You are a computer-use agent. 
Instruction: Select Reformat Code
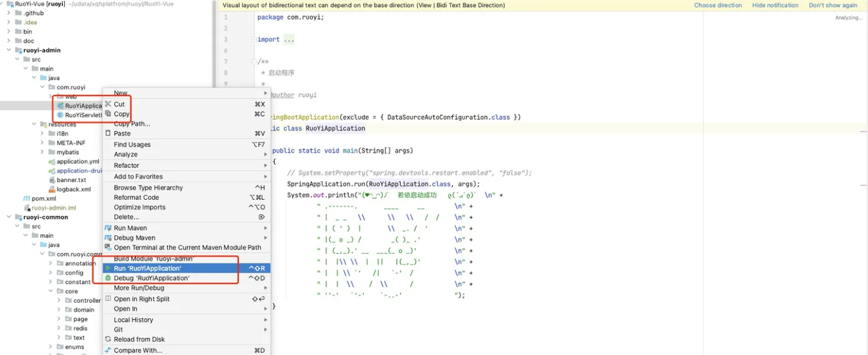186,197
